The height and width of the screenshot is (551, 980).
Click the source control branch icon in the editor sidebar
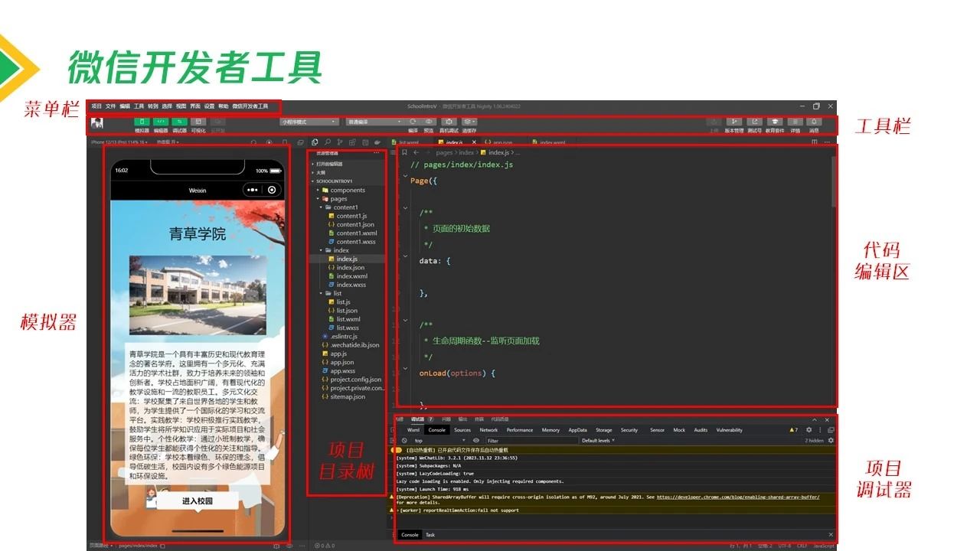point(340,142)
